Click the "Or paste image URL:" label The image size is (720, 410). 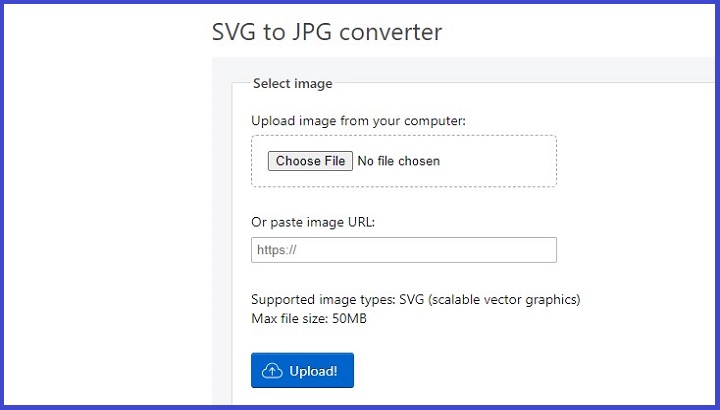[x=312, y=221]
